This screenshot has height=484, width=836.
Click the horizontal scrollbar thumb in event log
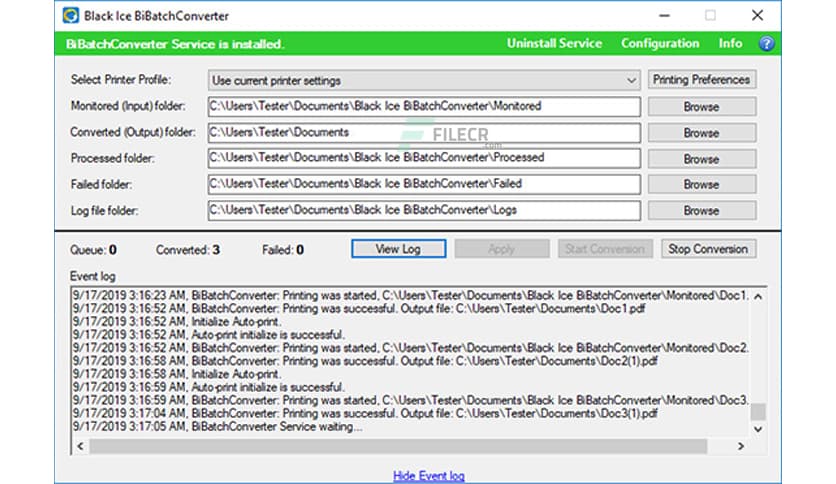pyautogui.click(x=398, y=446)
